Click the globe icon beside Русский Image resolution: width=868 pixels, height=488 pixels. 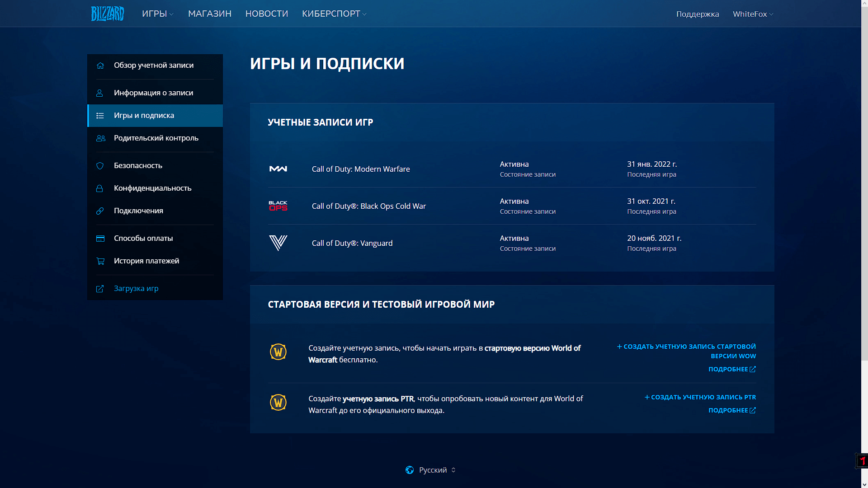[410, 470]
